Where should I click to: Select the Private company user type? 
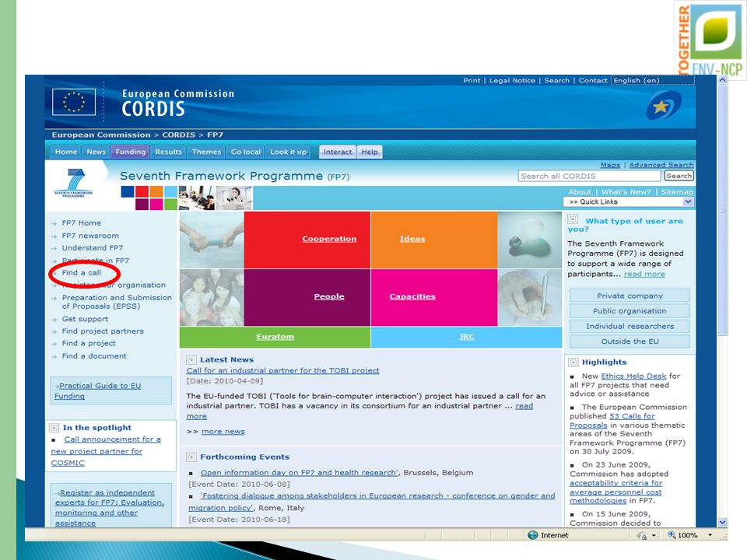coord(630,296)
